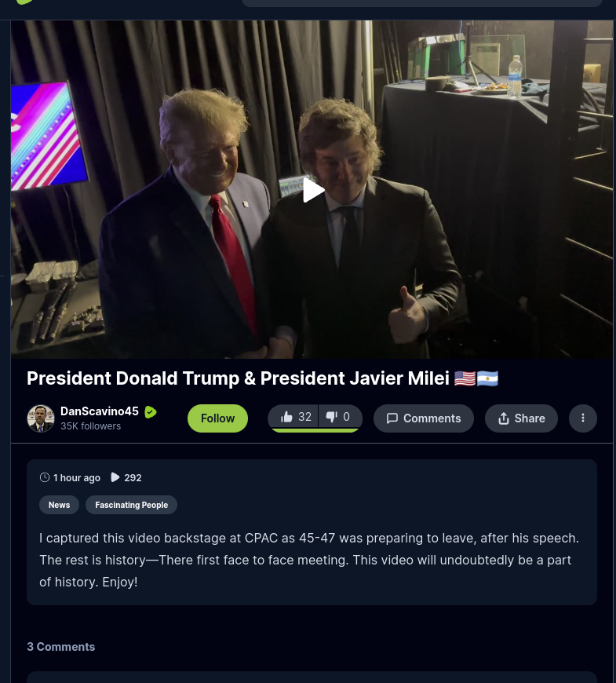Click the search bar at the top
Viewport: 616px width, 683px height.
point(422,3)
